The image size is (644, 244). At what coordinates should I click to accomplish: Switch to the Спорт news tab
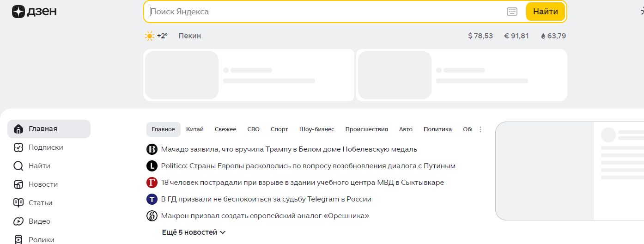click(x=279, y=129)
